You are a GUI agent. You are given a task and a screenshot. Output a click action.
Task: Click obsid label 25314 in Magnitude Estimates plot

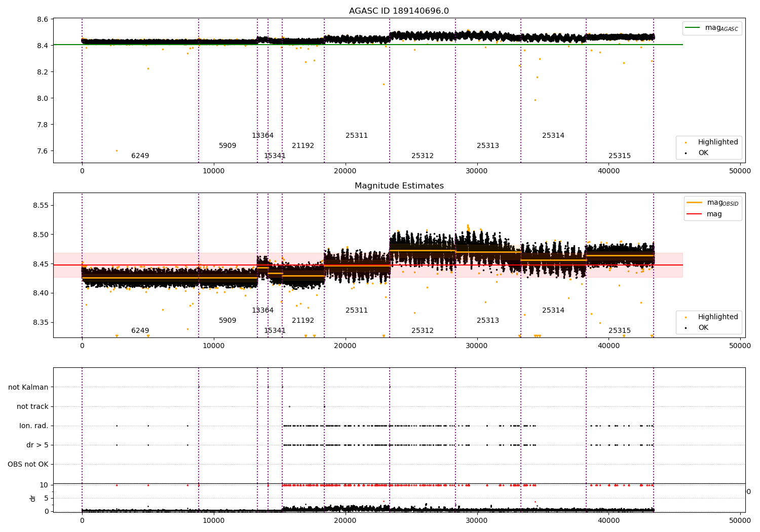pyautogui.click(x=553, y=310)
